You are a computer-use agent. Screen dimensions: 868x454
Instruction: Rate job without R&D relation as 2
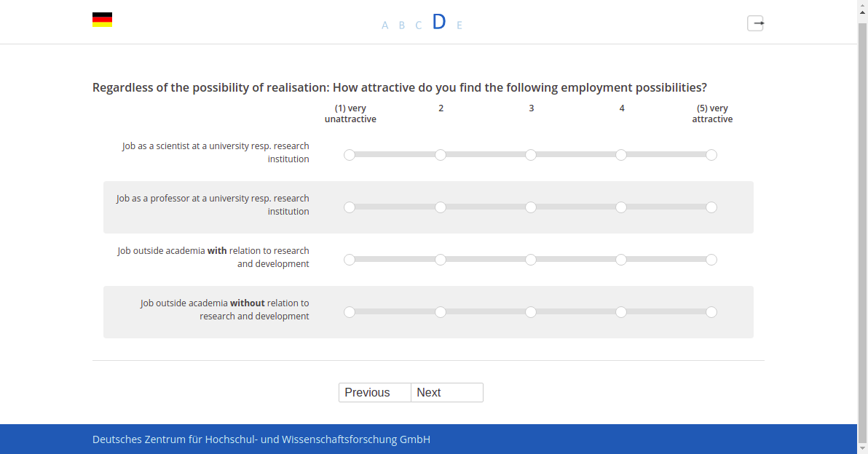pyautogui.click(x=440, y=312)
